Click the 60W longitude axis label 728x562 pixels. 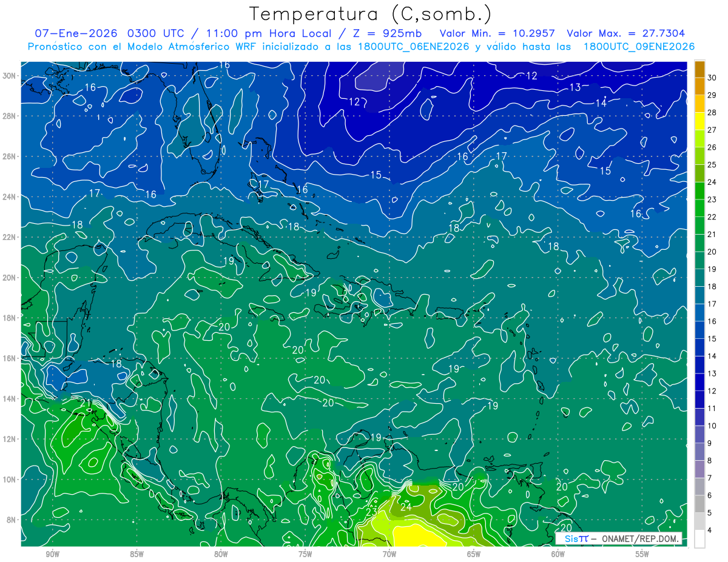tap(558, 554)
